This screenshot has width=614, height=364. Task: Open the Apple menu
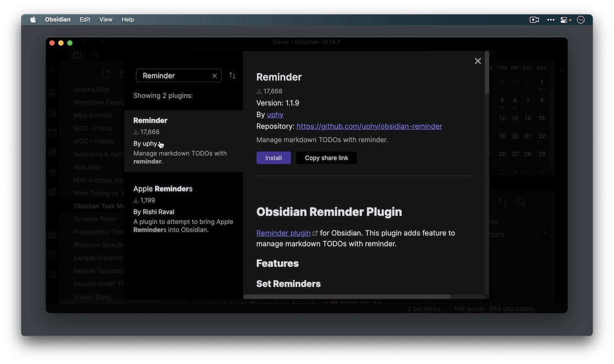tap(33, 19)
